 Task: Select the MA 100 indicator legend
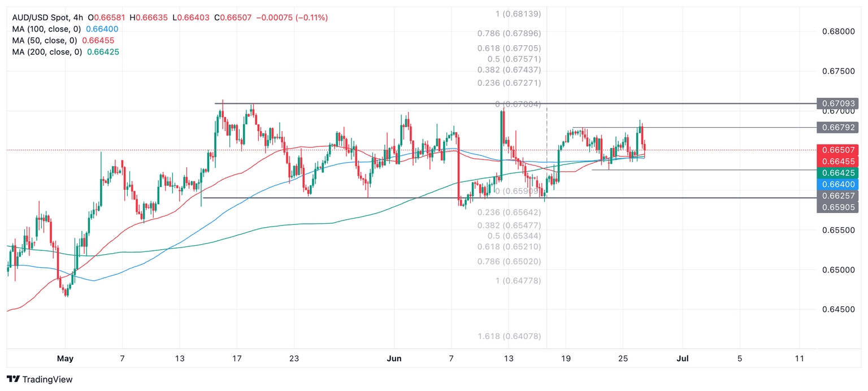[x=46, y=29]
